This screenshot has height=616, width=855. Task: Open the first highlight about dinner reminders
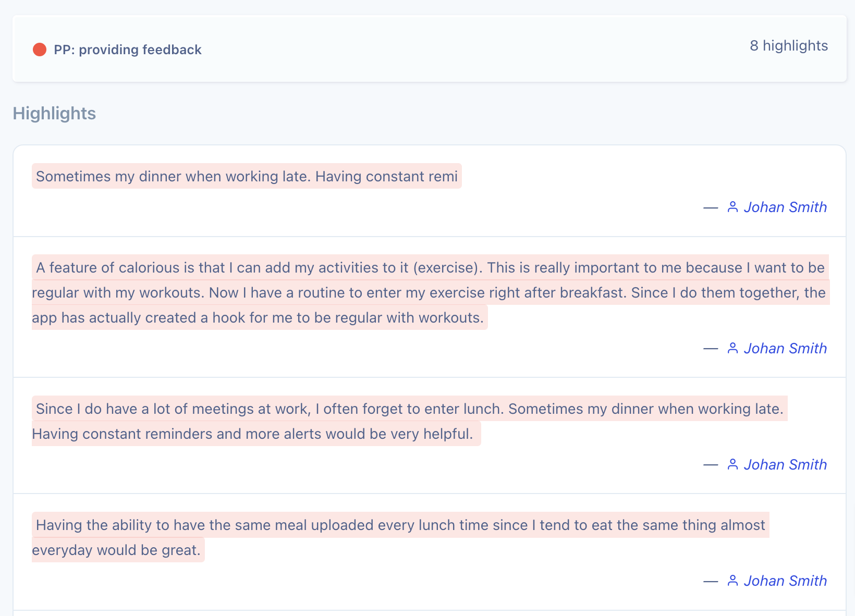247,176
